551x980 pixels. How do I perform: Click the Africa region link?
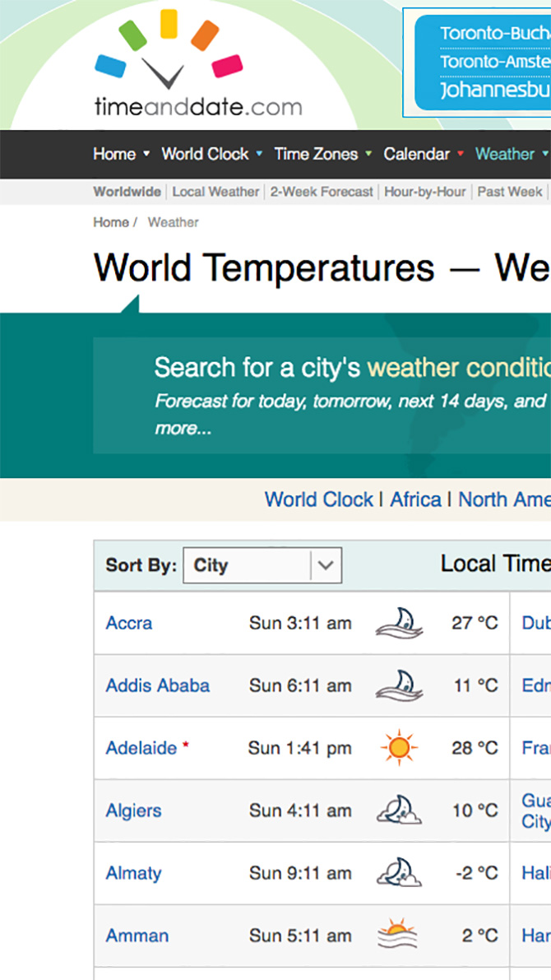(415, 499)
